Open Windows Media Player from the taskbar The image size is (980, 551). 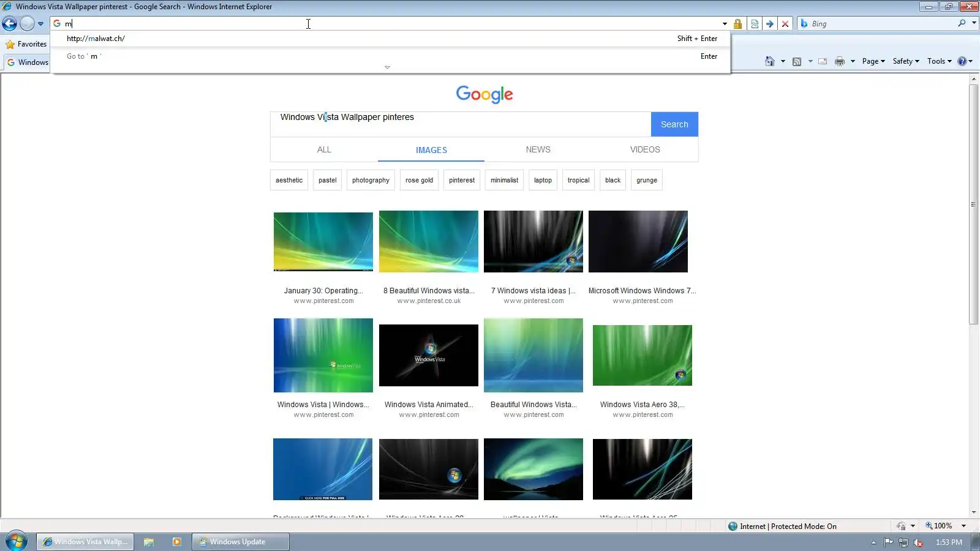click(177, 542)
